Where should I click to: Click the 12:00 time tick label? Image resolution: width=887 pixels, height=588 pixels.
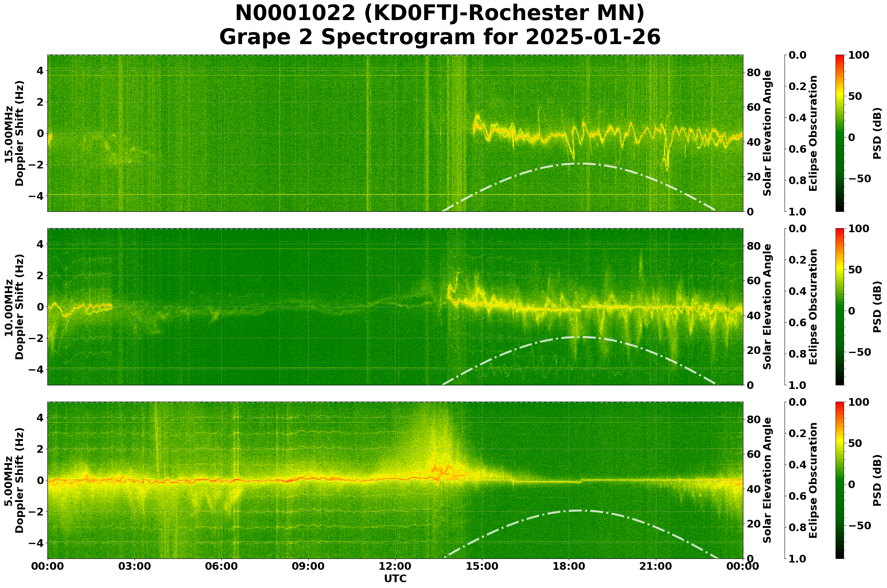395,566
